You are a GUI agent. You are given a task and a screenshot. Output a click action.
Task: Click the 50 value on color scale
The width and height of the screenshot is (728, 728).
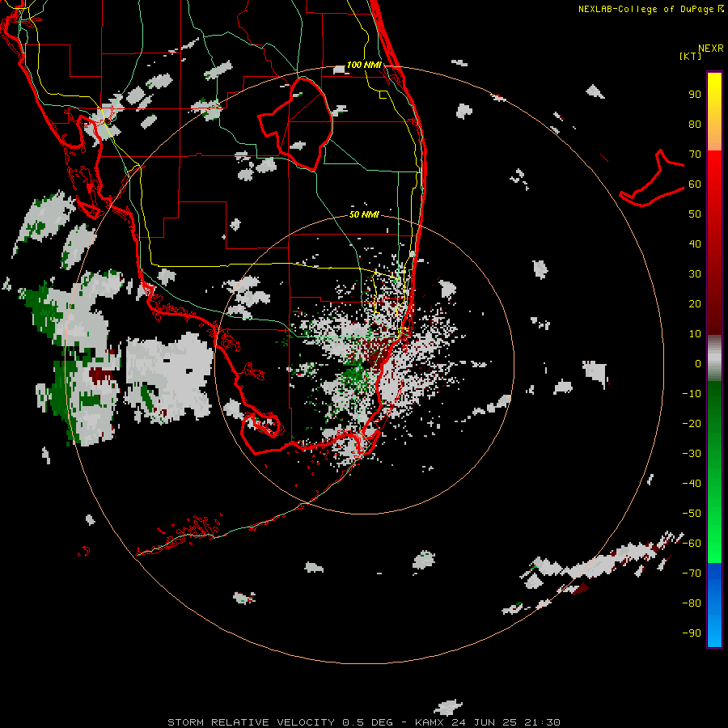(x=695, y=214)
